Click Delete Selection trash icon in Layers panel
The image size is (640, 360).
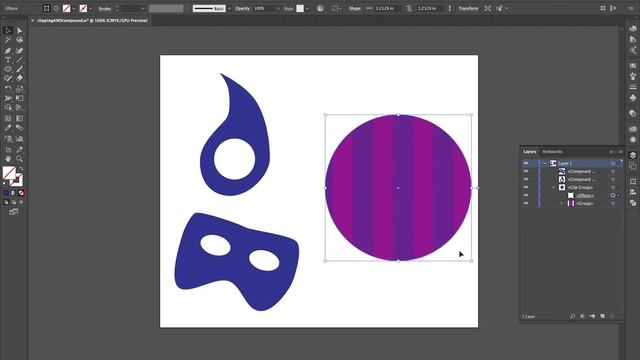(x=612, y=316)
